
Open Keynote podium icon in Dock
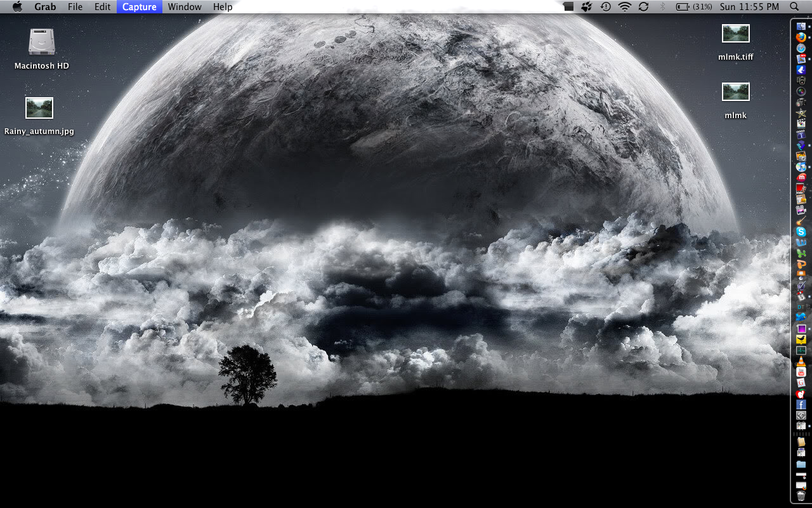tap(801, 275)
